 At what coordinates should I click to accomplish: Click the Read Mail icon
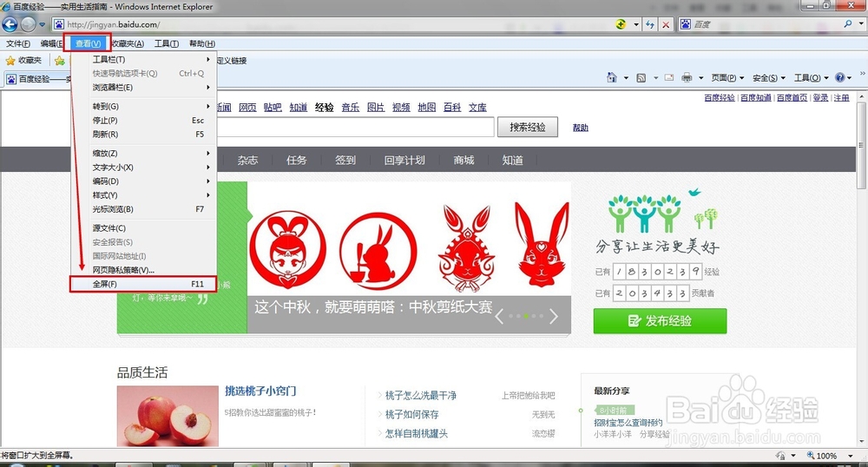(669, 77)
